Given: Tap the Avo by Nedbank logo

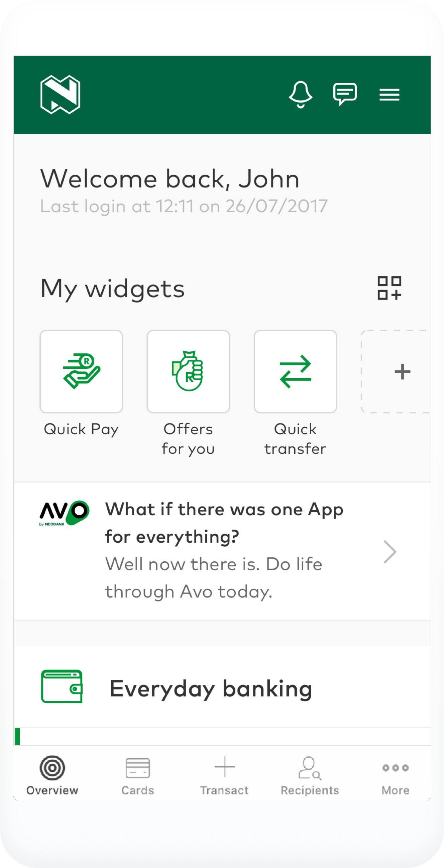Looking at the screenshot, I should pyautogui.click(x=64, y=513).
